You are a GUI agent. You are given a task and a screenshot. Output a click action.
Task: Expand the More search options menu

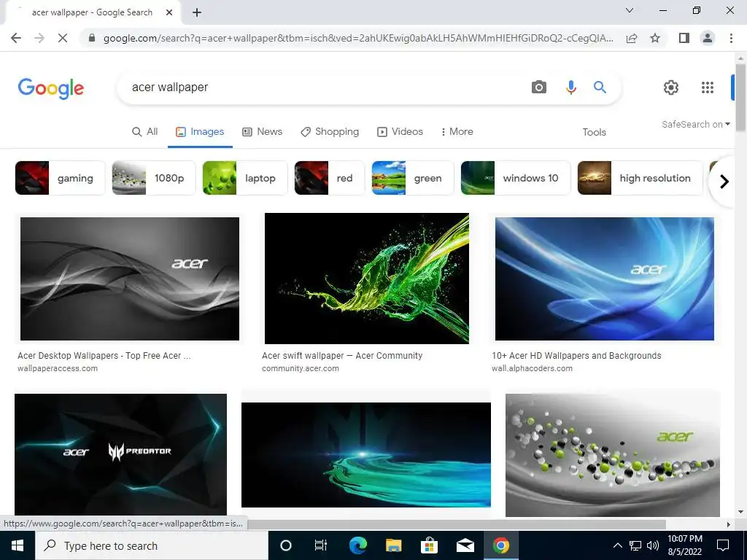[457, 132]
